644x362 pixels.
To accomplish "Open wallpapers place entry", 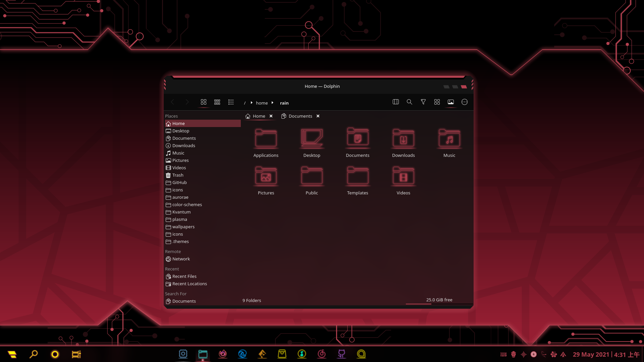I will pos(203,227).
